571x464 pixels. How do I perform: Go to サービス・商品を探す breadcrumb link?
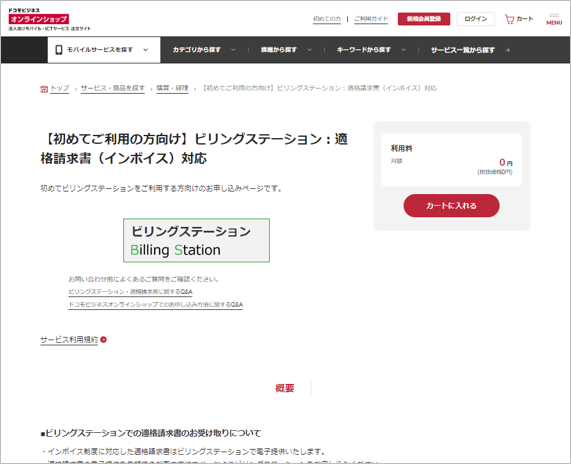(x=113, y=89)
